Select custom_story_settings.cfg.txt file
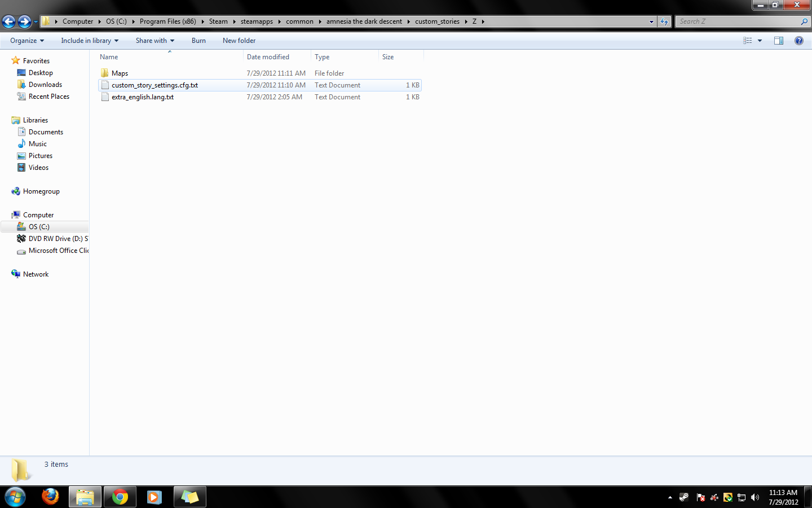The image size is (812, 508). pyautogui.click(x=155, y=85)
